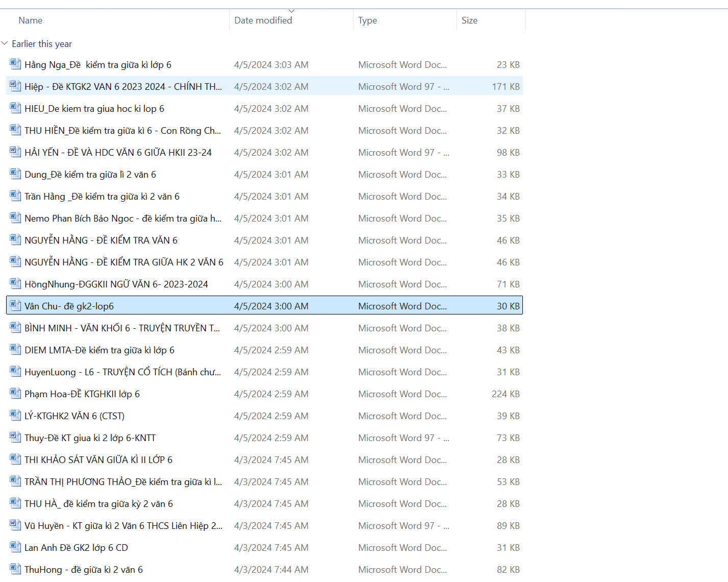This screenshot has width=728, height=582.
Task: Click the 98 KB size value
Action: [508, 153]
